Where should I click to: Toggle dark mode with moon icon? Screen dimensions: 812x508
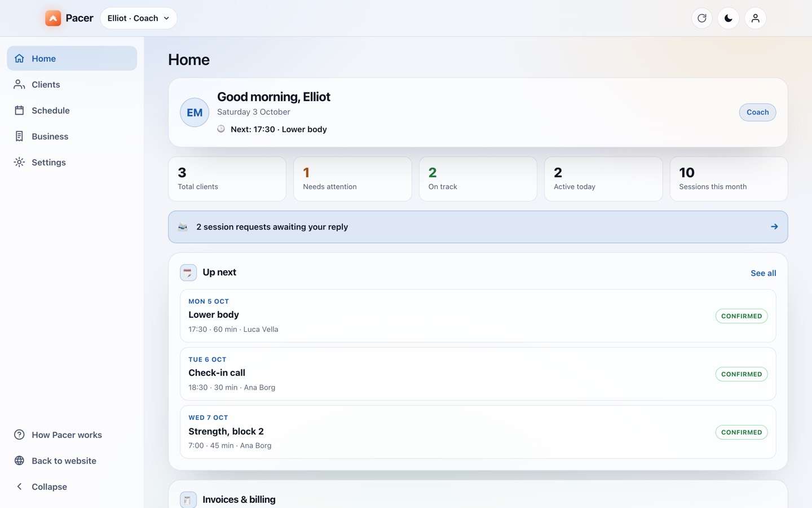tap(729, 18)
